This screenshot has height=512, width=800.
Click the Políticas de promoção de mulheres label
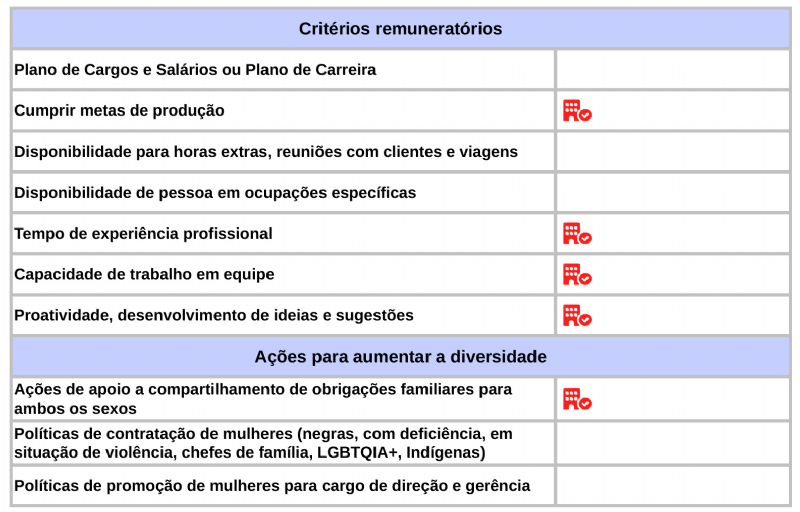coord(272,486)
